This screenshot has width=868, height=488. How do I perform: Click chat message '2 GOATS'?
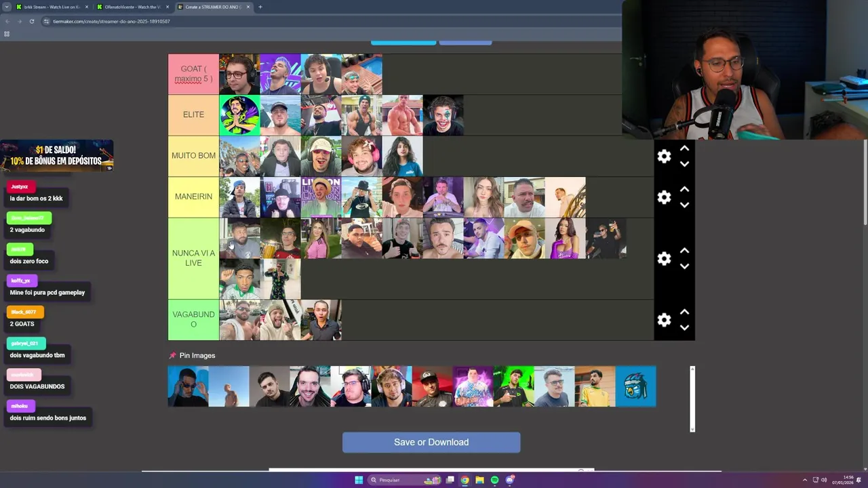coord(22,324)
